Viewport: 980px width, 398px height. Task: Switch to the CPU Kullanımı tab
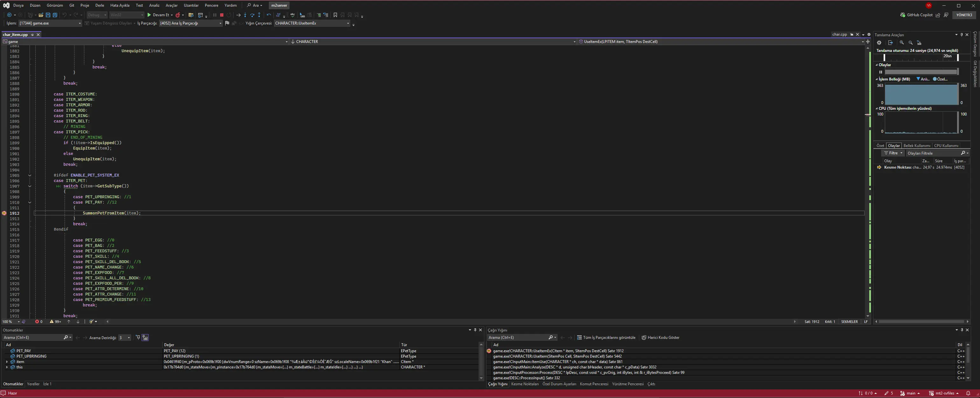tap(946, 145)
